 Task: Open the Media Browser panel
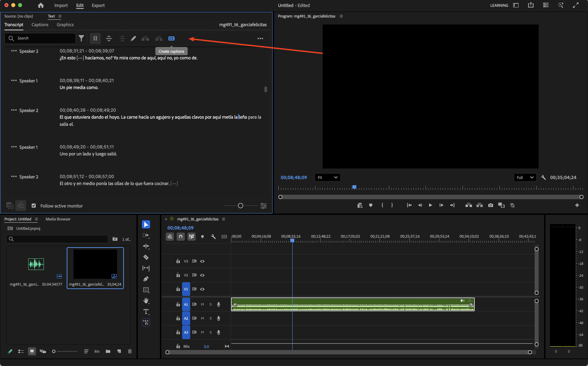[x=58, y=219]
